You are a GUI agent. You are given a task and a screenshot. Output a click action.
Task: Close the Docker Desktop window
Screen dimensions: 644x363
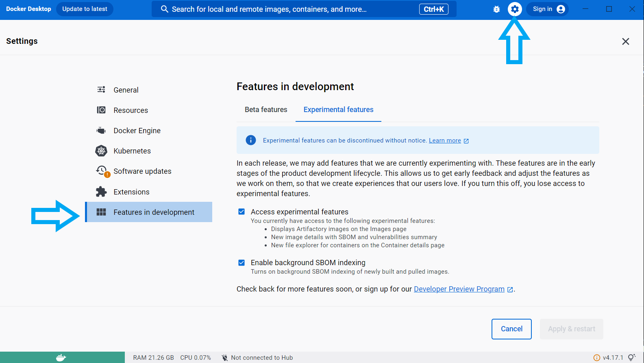632,9
